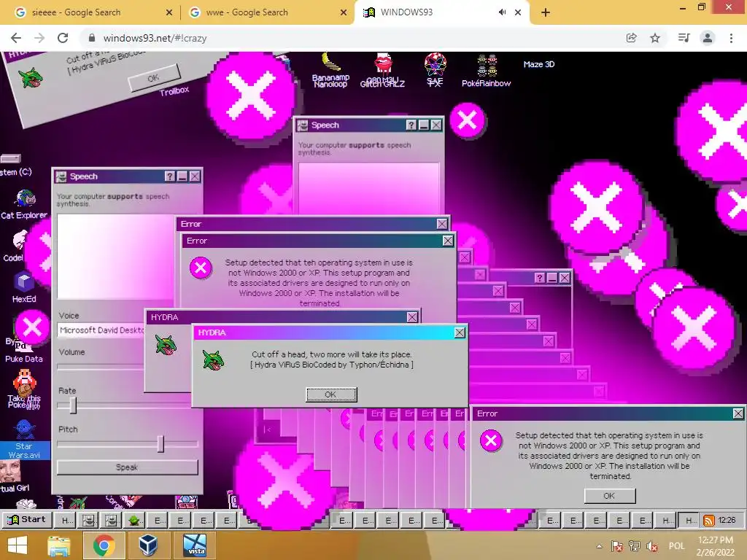Viewport: 747px width, 560px height.
Task: Open the Virtual Girl desktop icon
Action: (15, 477)
